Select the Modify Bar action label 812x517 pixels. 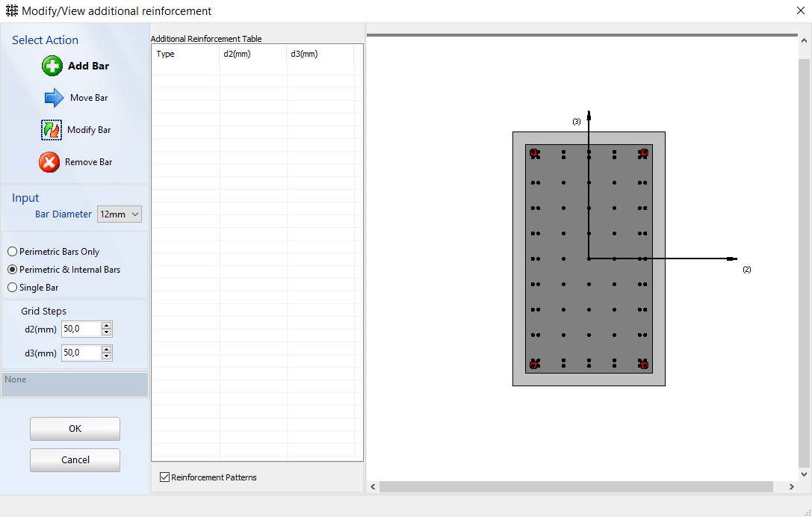tap(89, 130)
